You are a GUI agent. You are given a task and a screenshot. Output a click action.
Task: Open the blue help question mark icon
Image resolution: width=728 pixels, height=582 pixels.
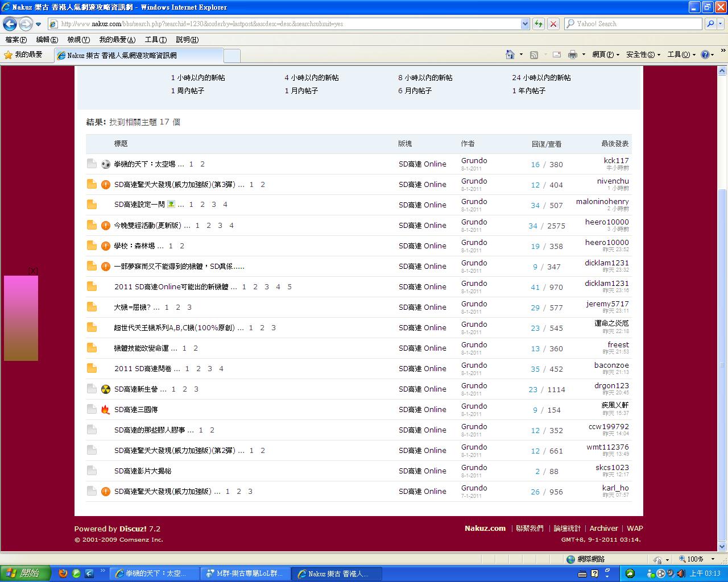[705, 55]
